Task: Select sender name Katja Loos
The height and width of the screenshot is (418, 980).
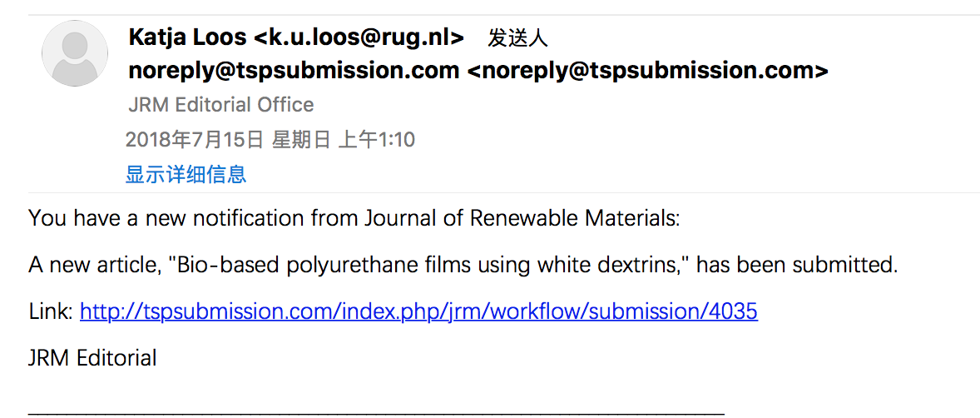Action: [x=187, y=38]
